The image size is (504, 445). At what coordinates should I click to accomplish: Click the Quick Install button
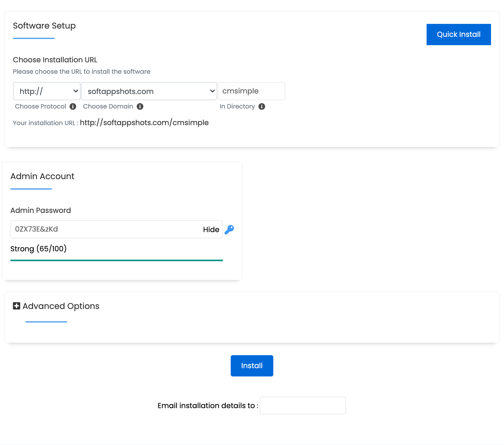[x=459, y=34]
